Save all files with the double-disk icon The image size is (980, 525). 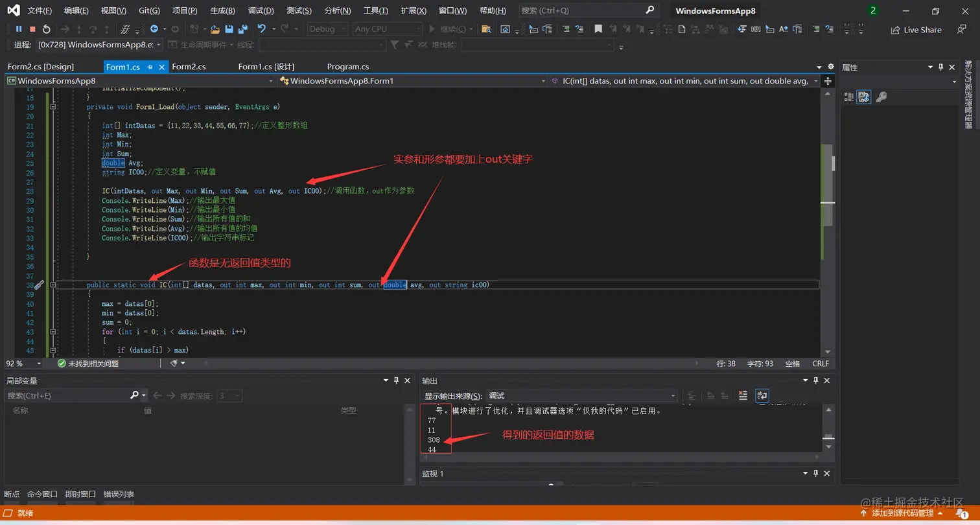tap(243, 29)
